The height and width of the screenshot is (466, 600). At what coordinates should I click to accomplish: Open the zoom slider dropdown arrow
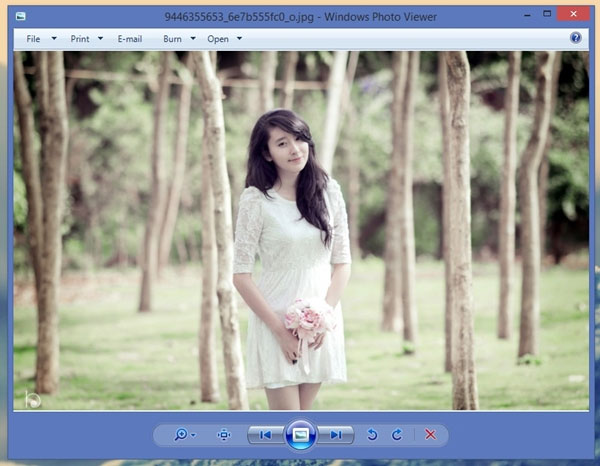tap(193, 436)
